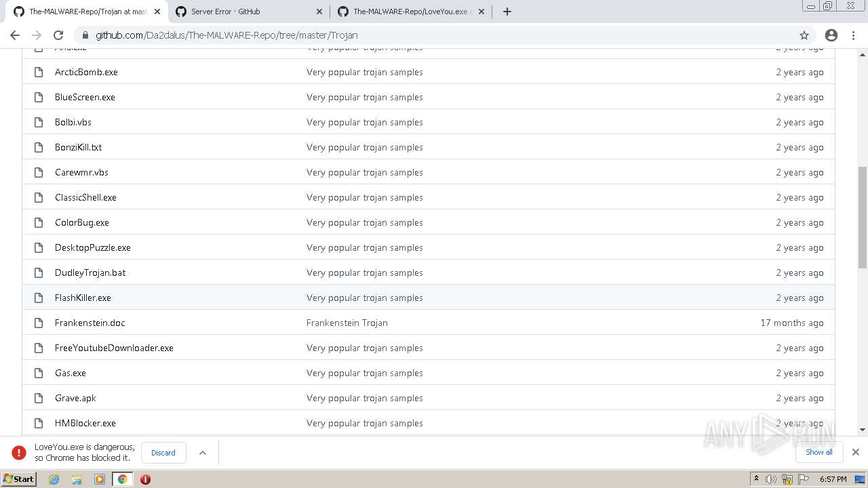
Task: Switch to The-MALWARE-Repo/Trojan tab
Action: point(87,12)
